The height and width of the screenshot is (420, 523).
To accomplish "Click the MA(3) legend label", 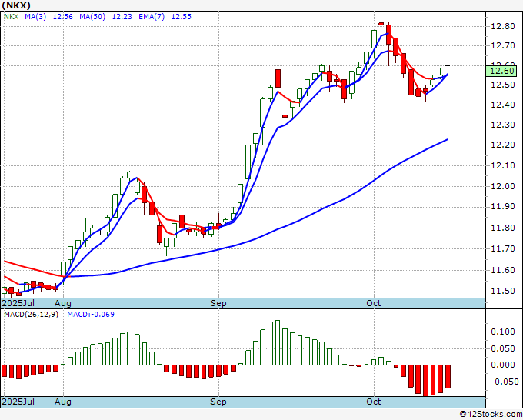I will click(35, 17).
